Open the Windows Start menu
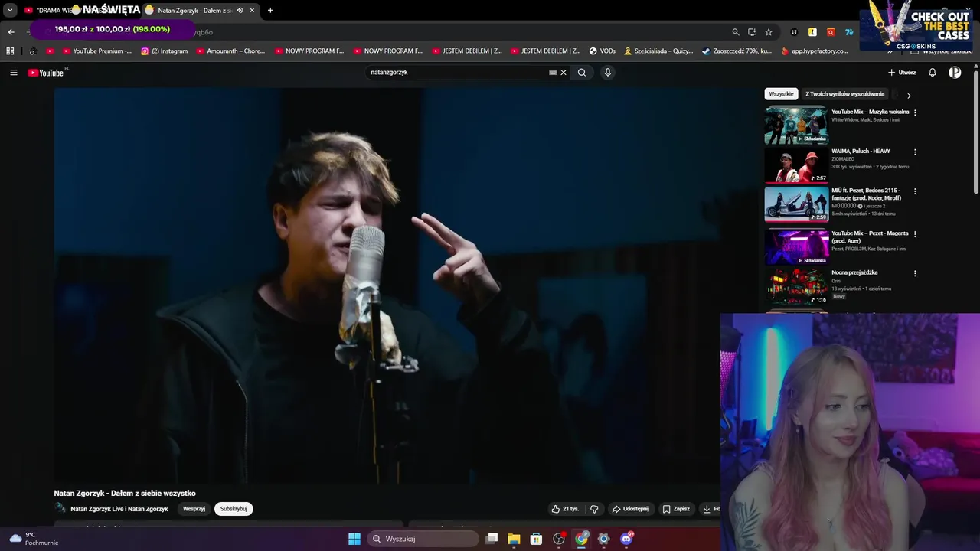Screen dimensions: 980x551 click(x=354, y=539)
